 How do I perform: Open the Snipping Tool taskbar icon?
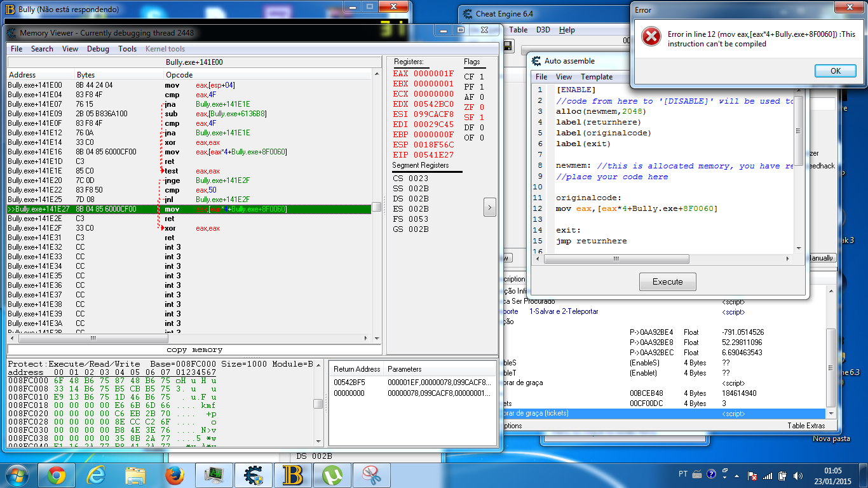[371, 475]
